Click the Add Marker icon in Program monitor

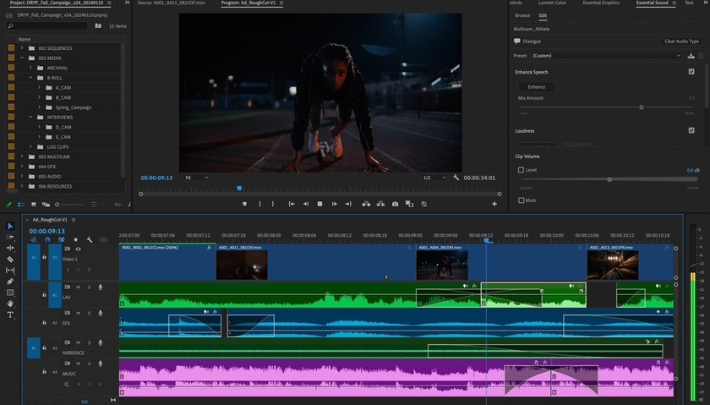[245, 204]
